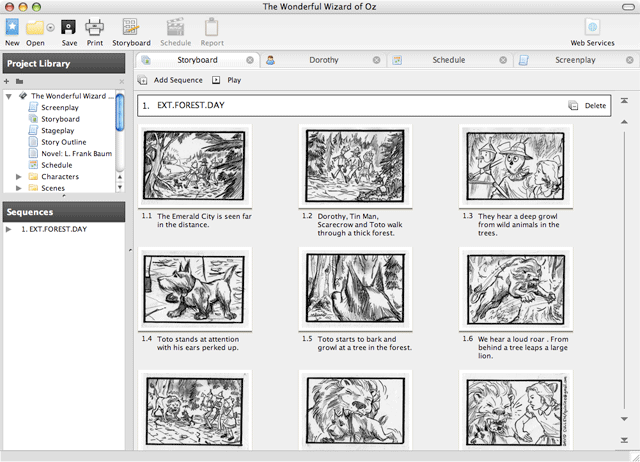Close the Schedule tab

503,60
